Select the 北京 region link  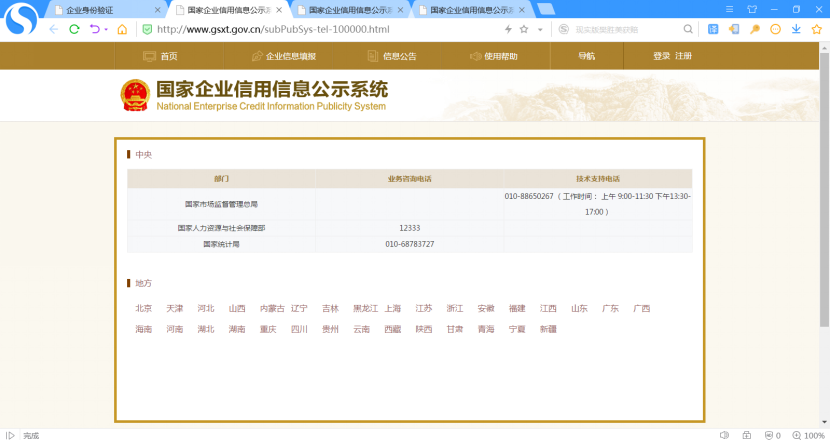(143, 308)
